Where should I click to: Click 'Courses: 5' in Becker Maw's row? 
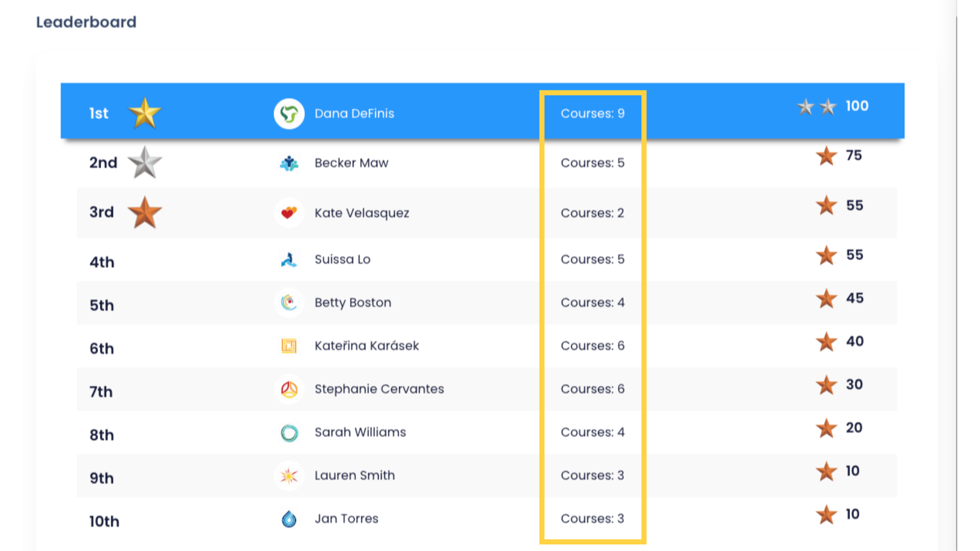coord(593,163)
